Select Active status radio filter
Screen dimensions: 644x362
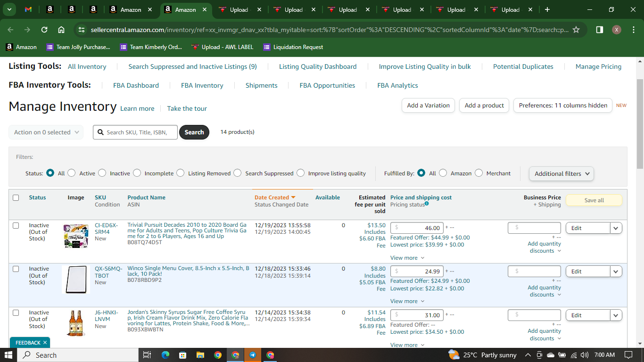point(72,173)
